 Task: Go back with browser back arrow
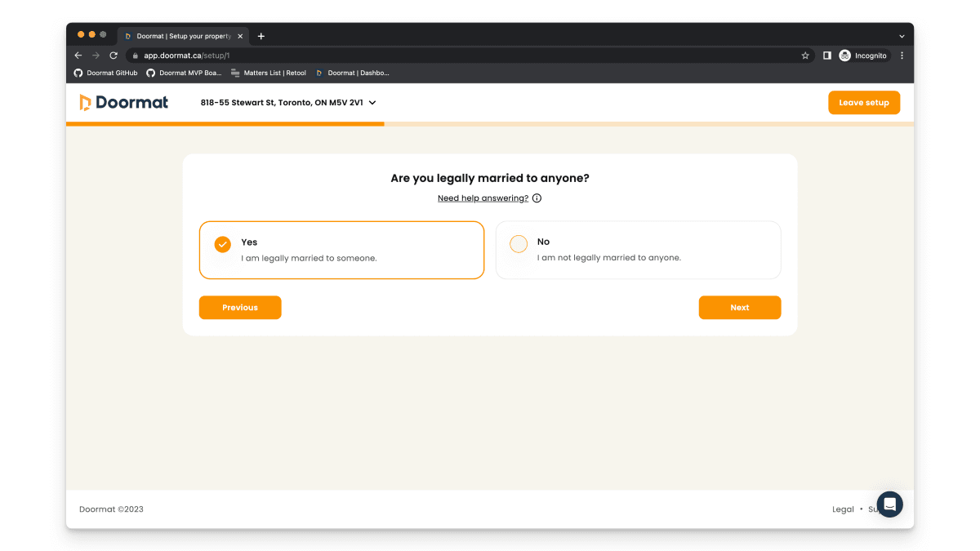pyautogui.click(x=78, y=56)
